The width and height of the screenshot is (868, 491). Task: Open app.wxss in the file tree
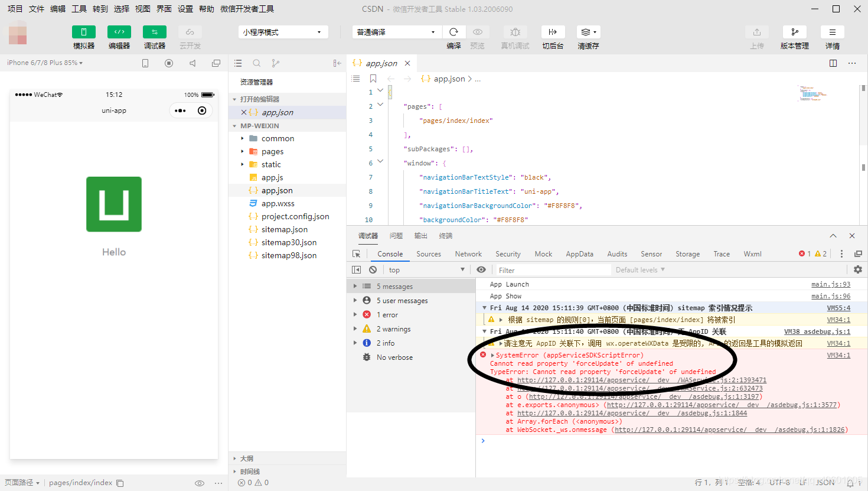(x=278, y=203)
